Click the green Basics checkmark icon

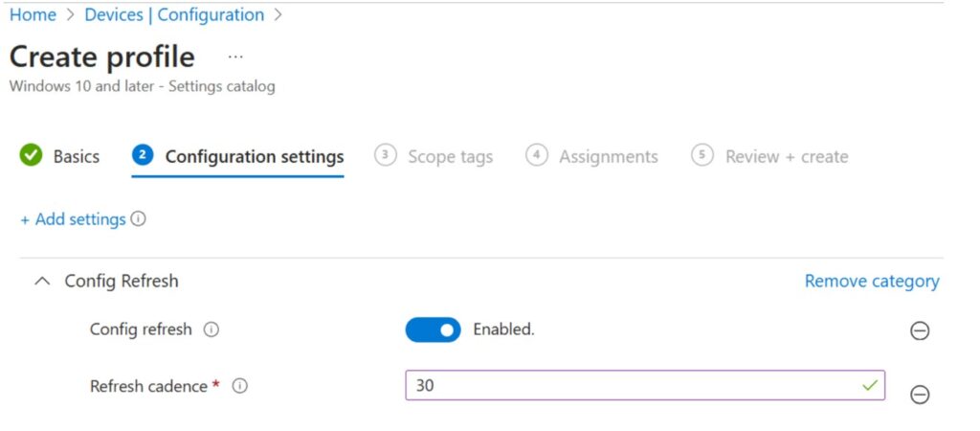point(31,155)
